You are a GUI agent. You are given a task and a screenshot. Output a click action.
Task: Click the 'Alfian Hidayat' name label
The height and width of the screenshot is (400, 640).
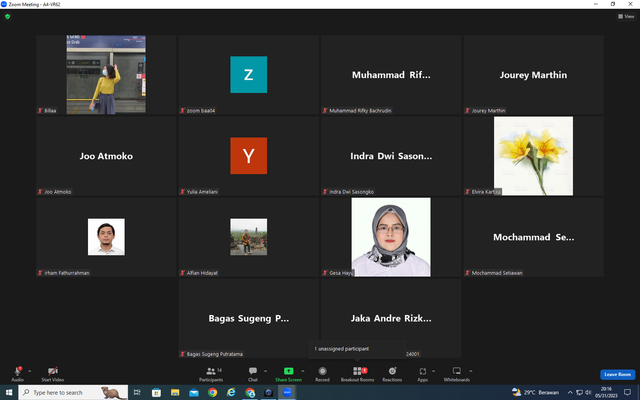point(202,273)
